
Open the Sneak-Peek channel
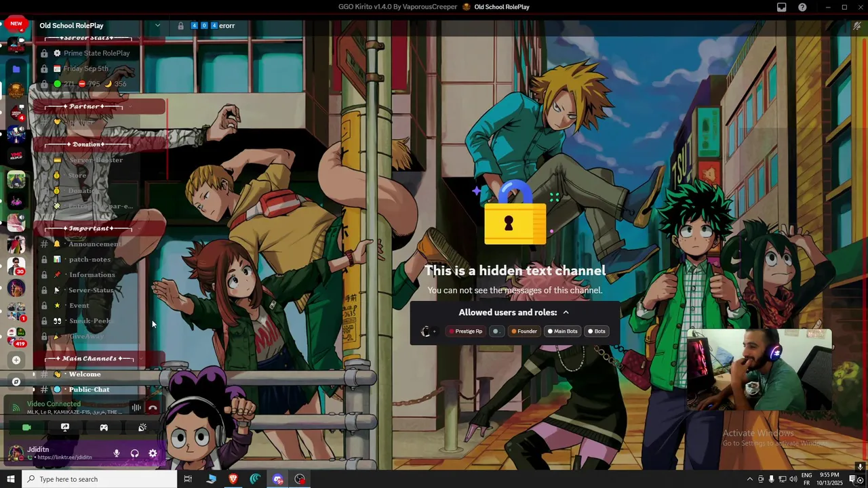(90, 321)
